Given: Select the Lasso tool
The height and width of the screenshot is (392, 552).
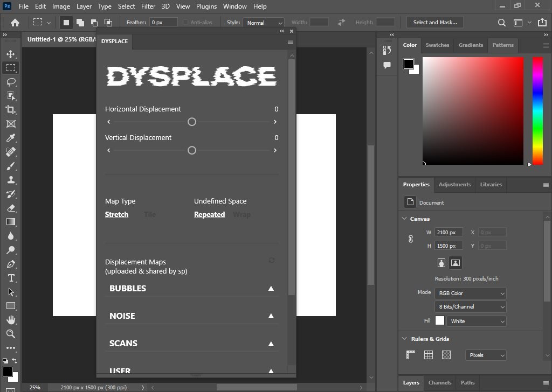Looking at the screenshot, I should click(x=11, y=82).
